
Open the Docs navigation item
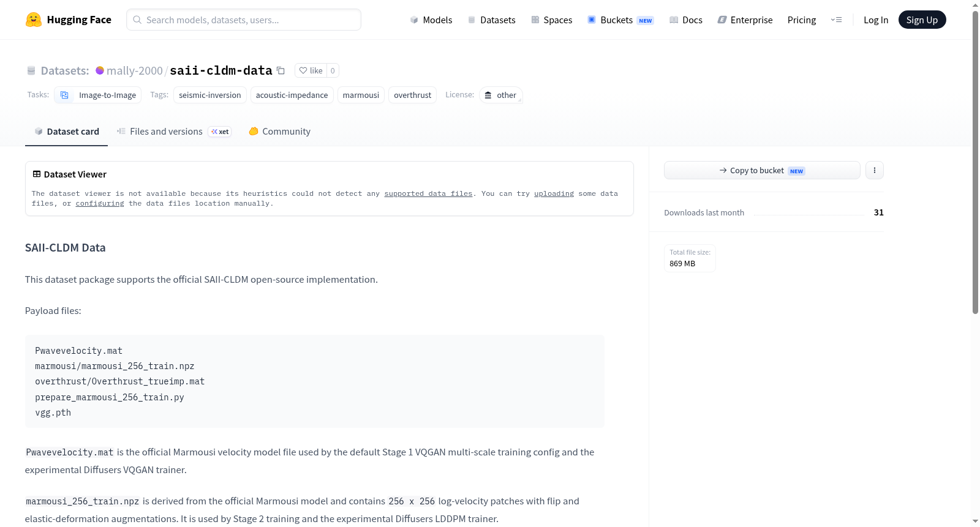[686, 20]
